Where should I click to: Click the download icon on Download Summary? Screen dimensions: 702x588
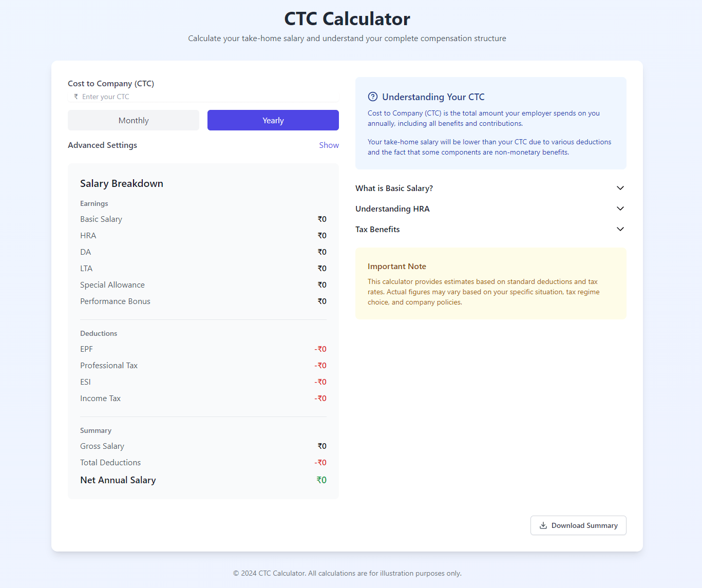coord(543,525)
